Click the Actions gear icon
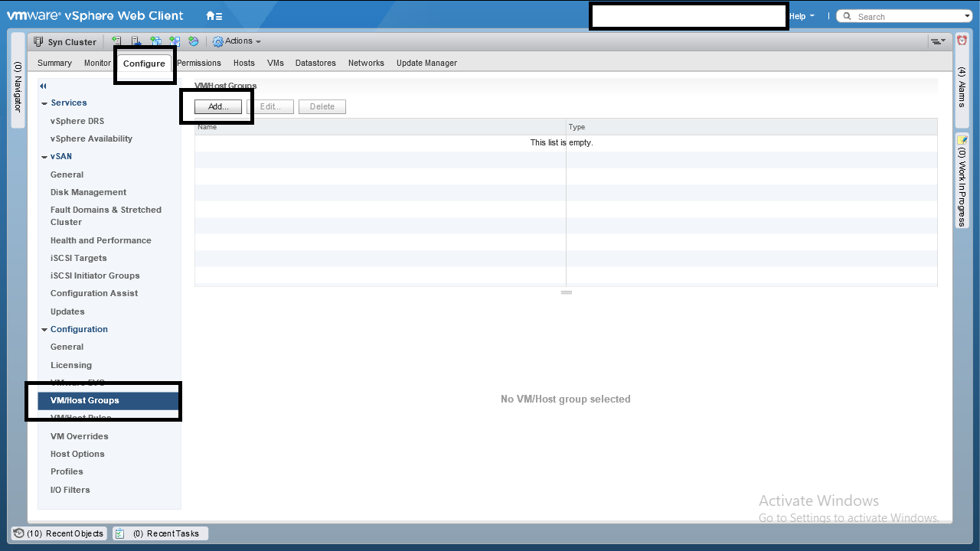 pos(218,41)
